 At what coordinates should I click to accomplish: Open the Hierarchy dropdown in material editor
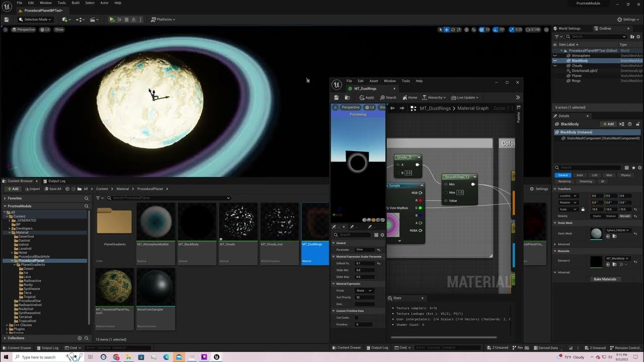(435, 98)
